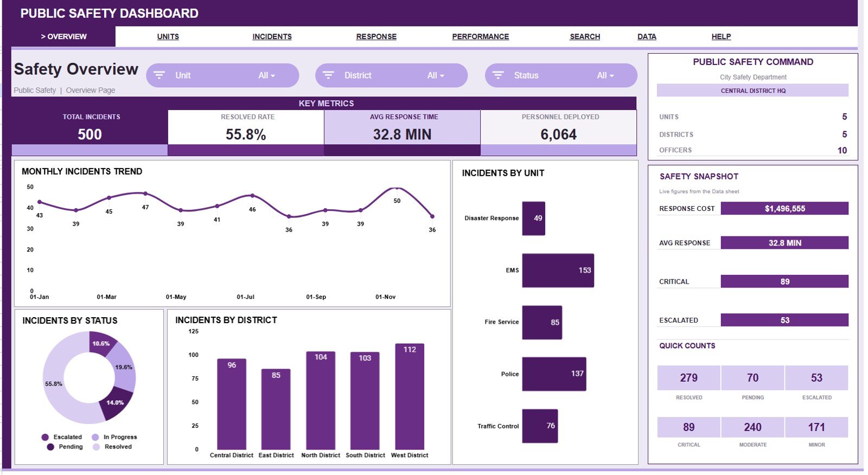Click the Response Cost $1,496,555 value
Viewport: 868px width, 475px height.
click(x=784, y=208)
